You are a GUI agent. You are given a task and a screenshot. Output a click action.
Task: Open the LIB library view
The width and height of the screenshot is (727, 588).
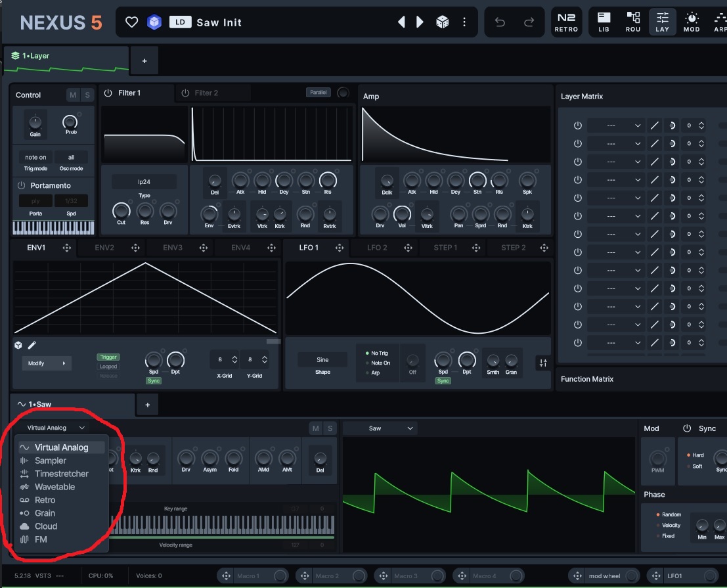(x=604, y=22)
